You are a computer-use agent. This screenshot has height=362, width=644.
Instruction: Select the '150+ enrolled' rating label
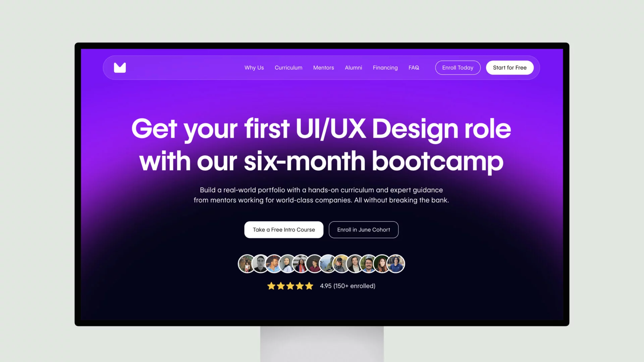347,286
